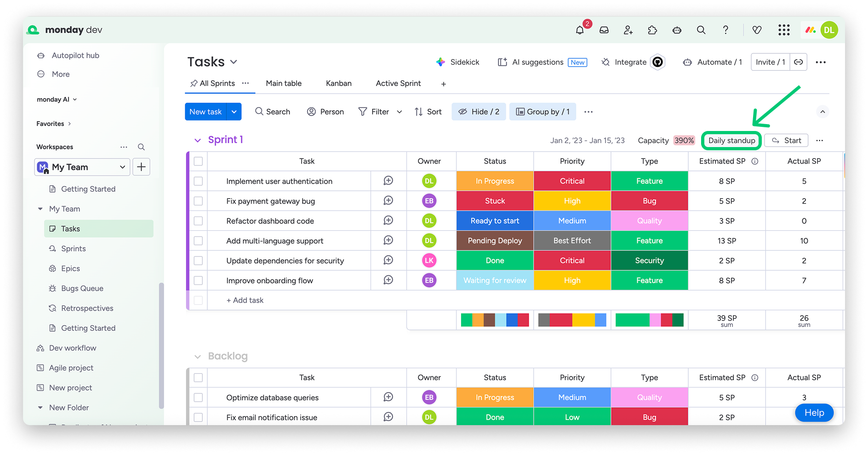Switch to the Main table tab

coord(284,83)
